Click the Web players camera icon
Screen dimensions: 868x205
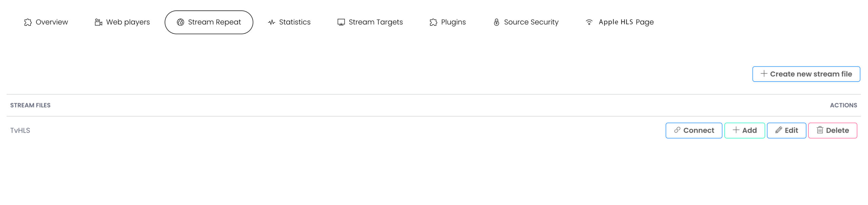(98, 22)
